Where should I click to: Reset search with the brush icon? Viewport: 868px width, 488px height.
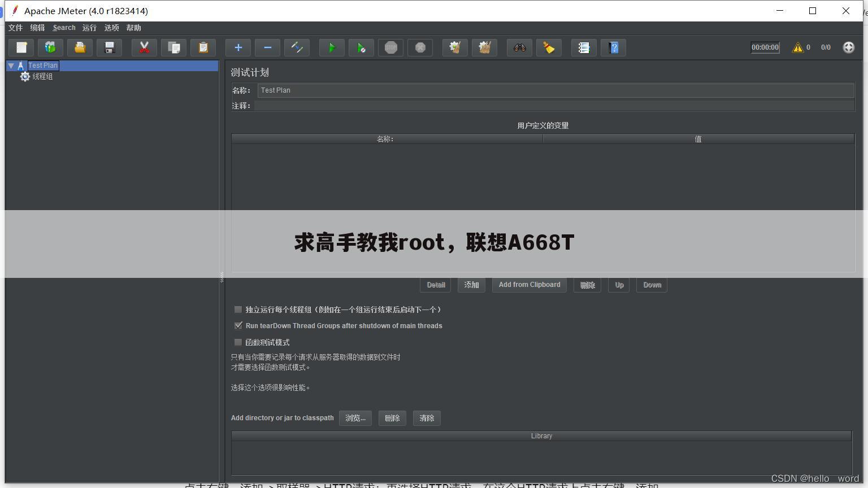click(x=549, y=47)
